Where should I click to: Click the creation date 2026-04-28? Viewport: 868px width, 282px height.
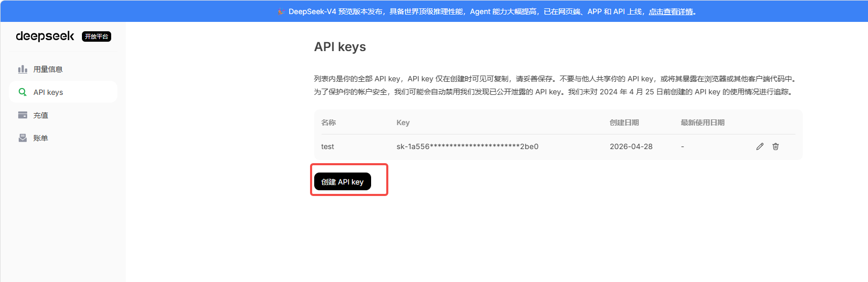click(631, 146)
